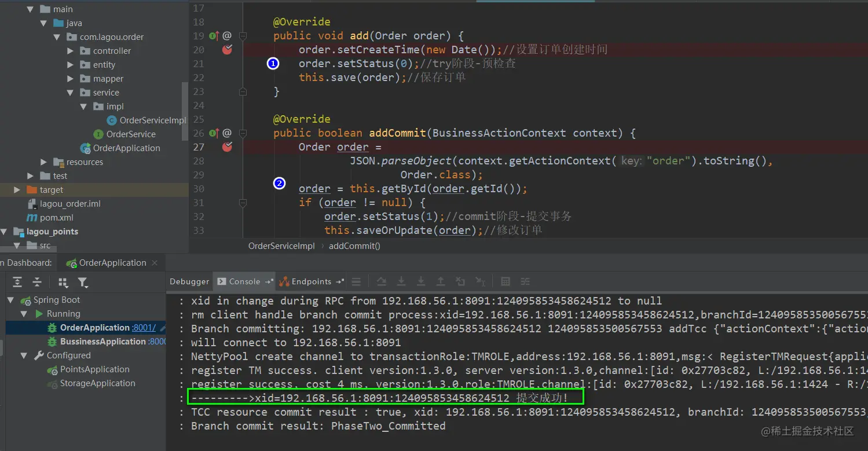The height and width of the screenshot is (451, 868).
Task: Close the OrderApplication run tab
Action: click(x=155, y=263)
